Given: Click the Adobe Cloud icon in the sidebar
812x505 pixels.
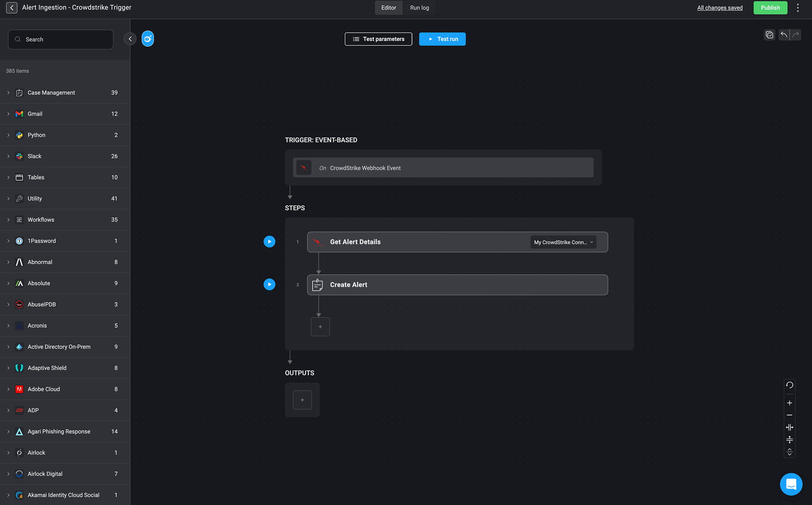Looking at the screenshot, I should pos(19,389).
